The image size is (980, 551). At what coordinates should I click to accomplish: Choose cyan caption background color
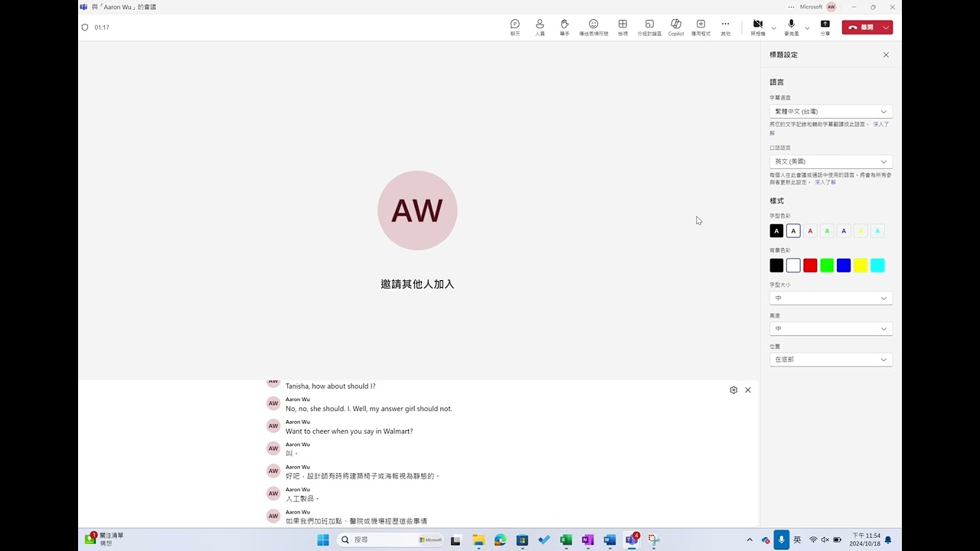(x=877, y=266)
